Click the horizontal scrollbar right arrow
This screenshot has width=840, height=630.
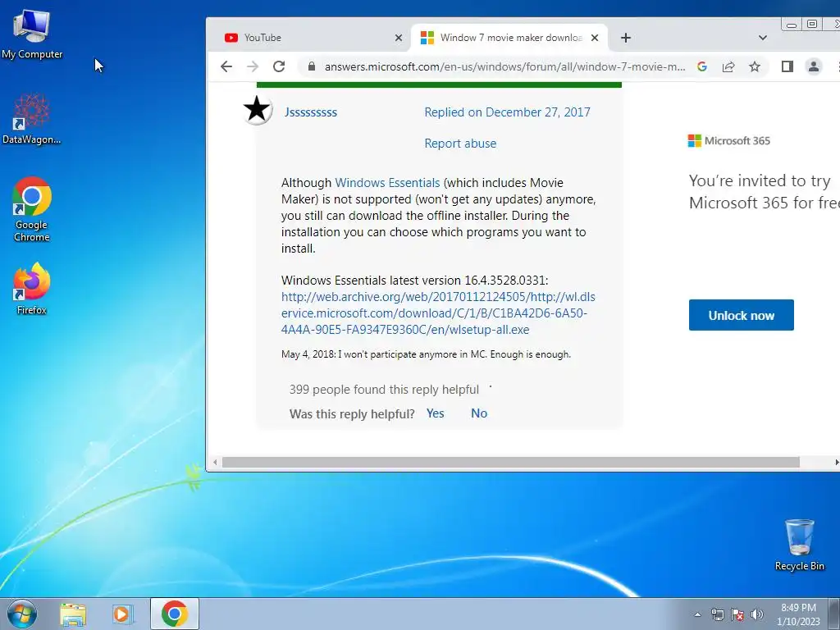tap(836, 463)
